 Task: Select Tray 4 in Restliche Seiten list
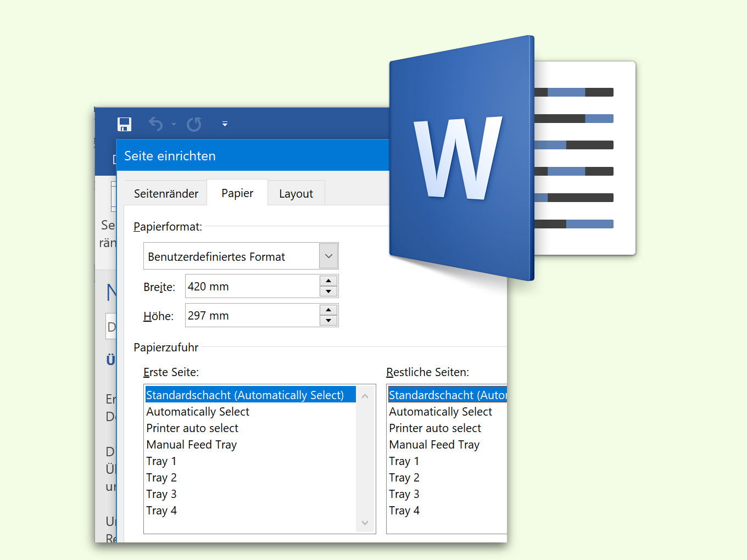click(x=447, y=510)
